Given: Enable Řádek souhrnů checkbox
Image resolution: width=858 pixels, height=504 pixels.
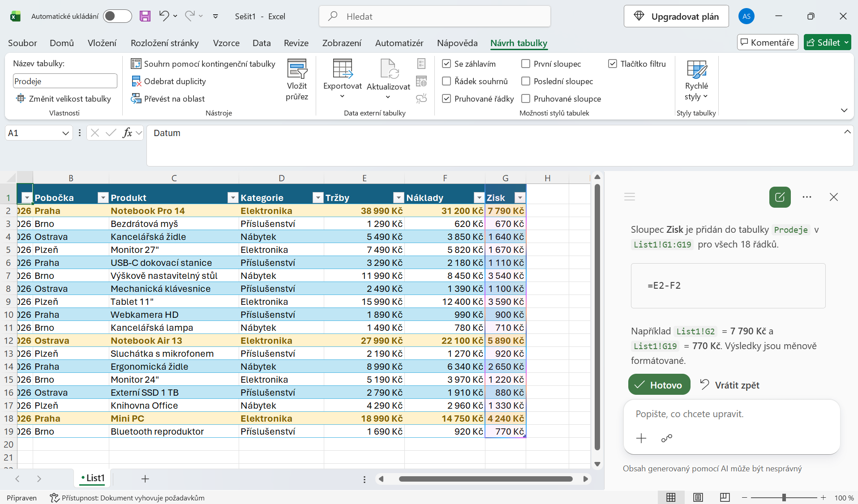Looking at the screenshot, I should pos(446,81).
